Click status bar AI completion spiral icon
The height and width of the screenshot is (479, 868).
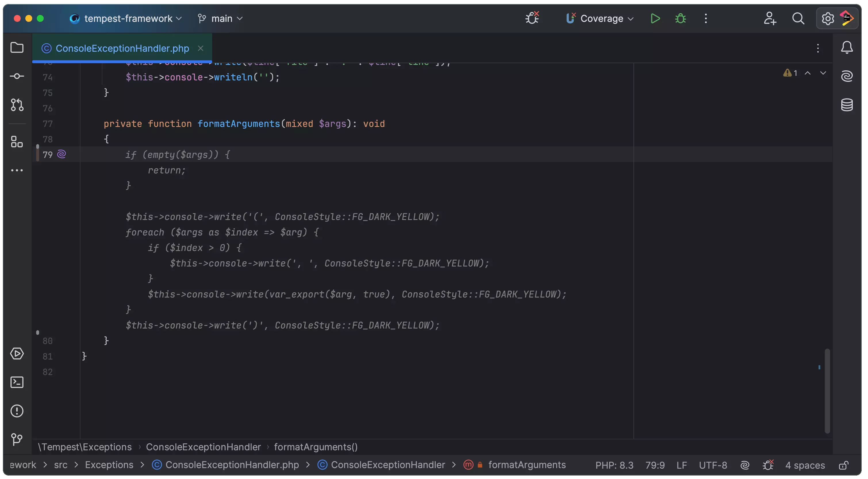745,465
